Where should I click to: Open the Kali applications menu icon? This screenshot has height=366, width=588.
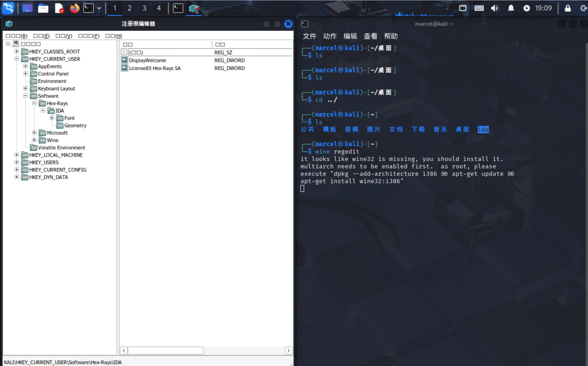click(x=8, y=8)
